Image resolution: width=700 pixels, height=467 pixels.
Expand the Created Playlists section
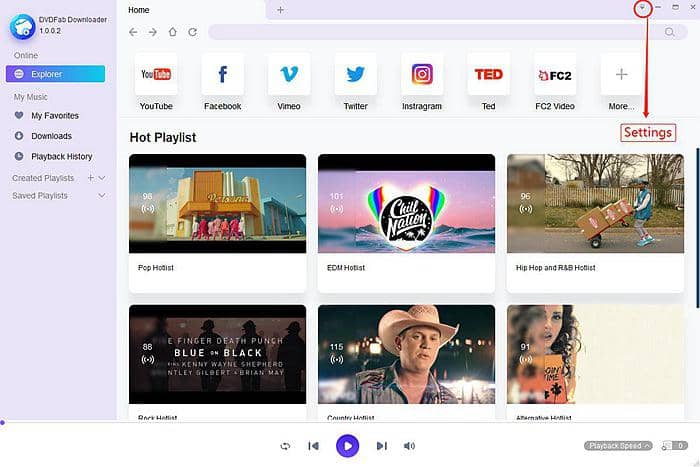(x=102, y=178)
